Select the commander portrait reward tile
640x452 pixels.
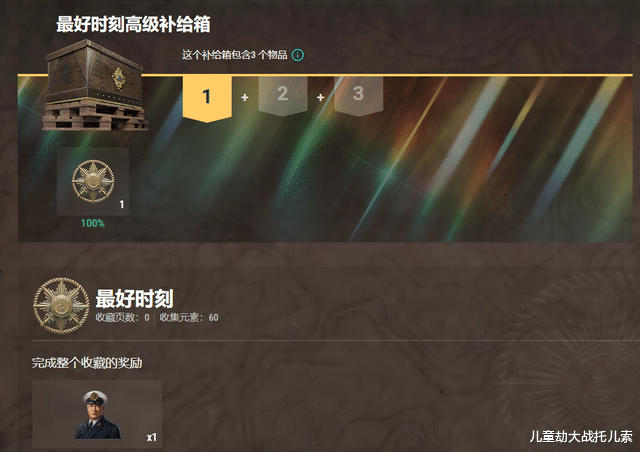tap(97, 414)
